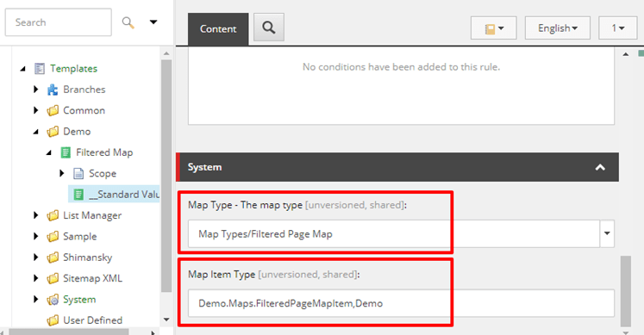The width and height of the screenshot is (644, 335).
Task: Click the content scroll up arrow
Action: [626, 54]
